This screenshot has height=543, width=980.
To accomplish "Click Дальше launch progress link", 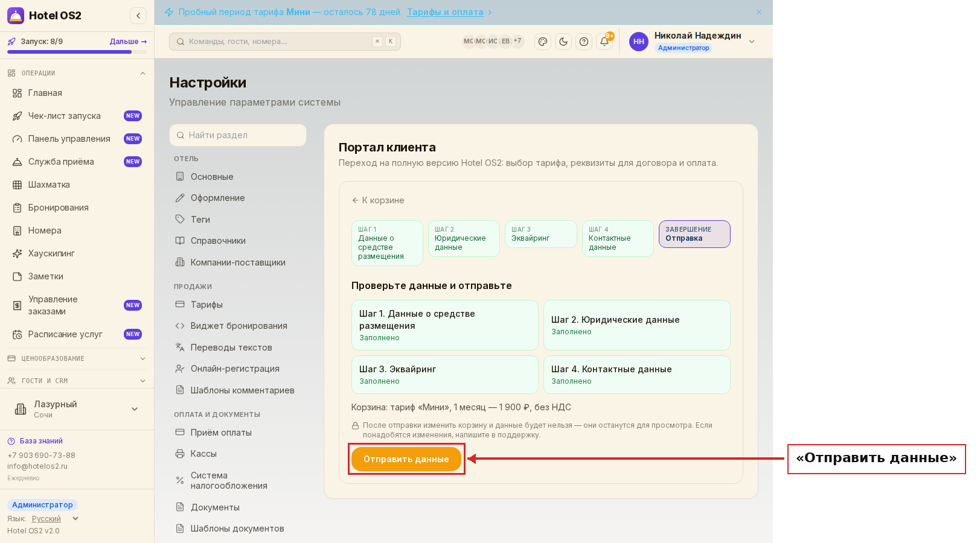I will pos(128,42).
